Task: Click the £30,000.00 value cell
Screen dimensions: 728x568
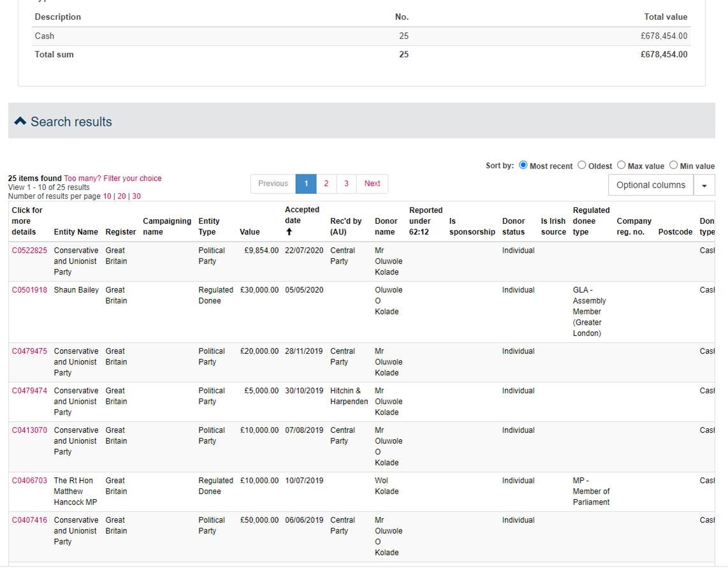Action: tap(259, 290)
